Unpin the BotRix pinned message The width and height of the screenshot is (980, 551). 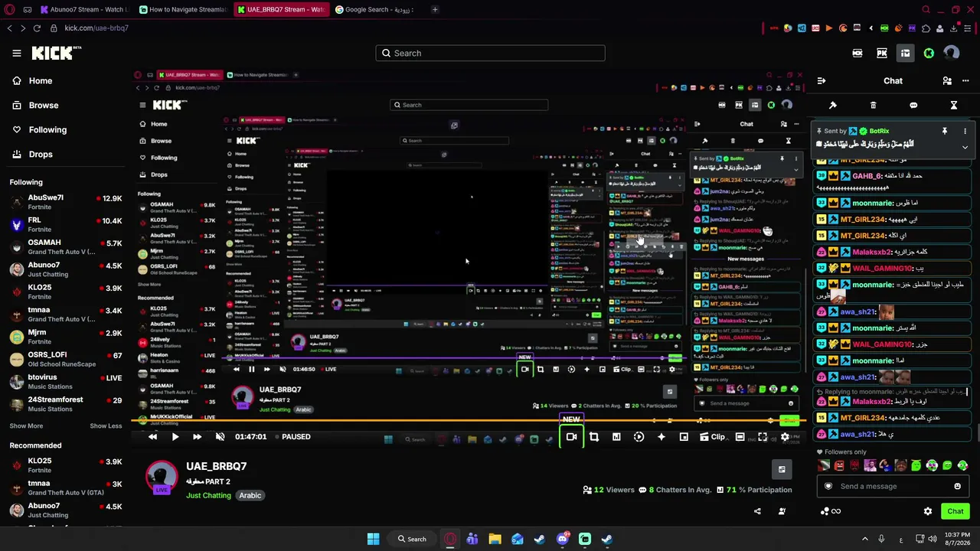945,131
